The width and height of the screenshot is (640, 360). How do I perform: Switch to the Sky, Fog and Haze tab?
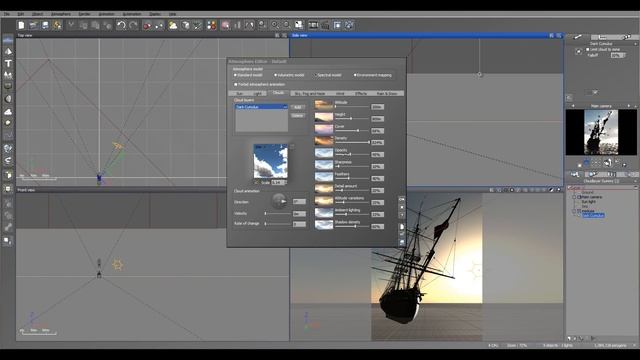tap(310, 93)
